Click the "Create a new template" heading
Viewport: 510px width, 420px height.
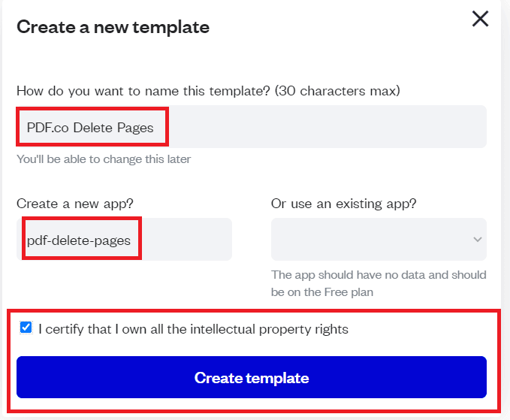click(113, 27)
